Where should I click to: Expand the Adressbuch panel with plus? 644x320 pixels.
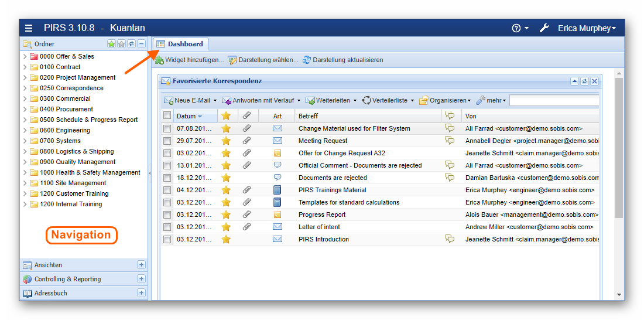[141, 293]
